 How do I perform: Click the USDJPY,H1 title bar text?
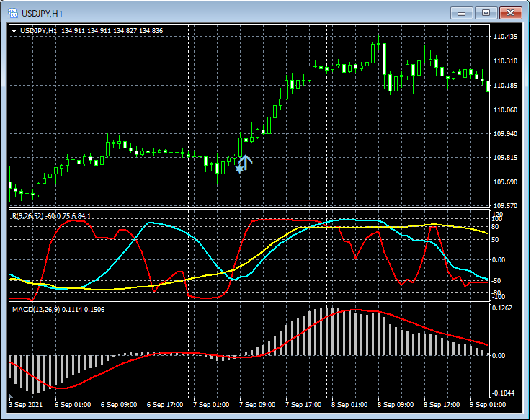[40, 13]
